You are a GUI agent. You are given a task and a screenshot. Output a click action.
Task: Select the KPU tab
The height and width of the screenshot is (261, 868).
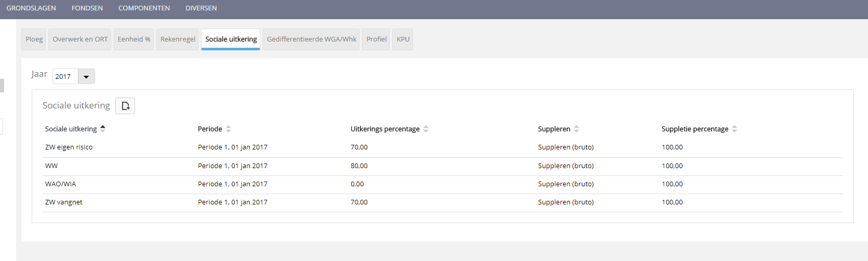pyautogui.click(x=403, y=39)
